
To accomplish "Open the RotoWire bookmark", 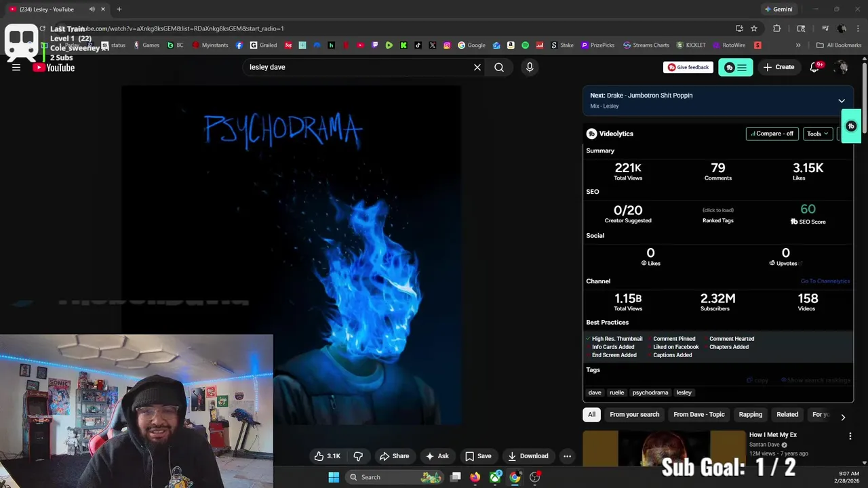I will click(x=729, y=45).
